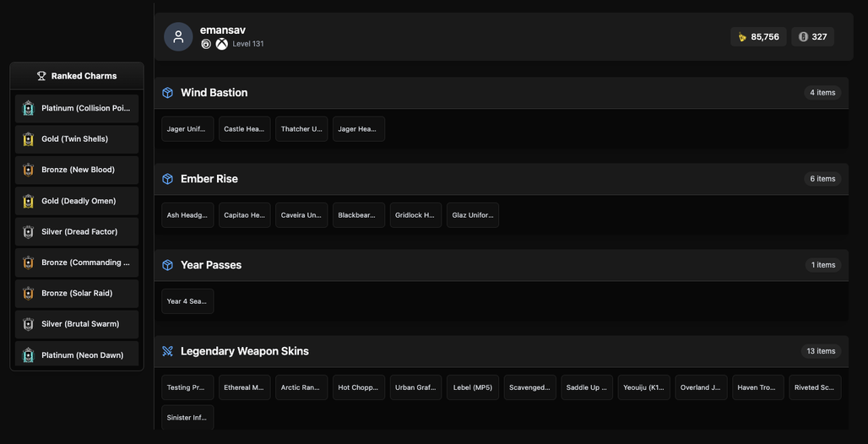
Task: Click the renown currency icon showing 85,756
Action: coord(742,37)
